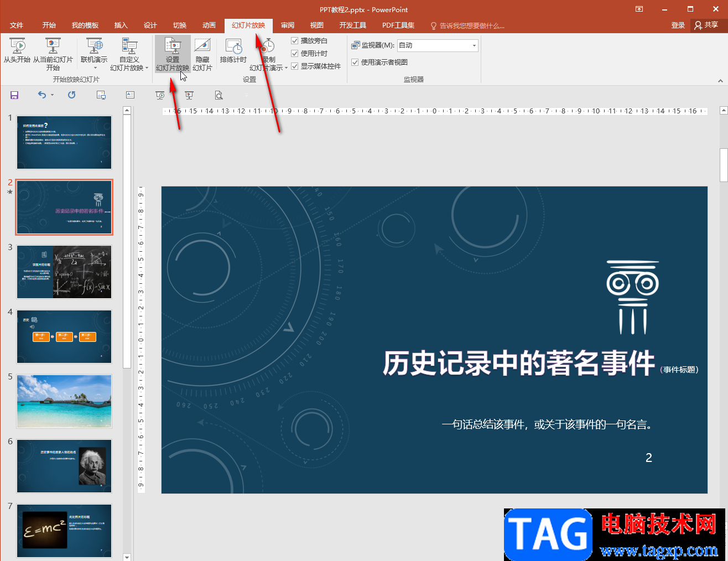This screenshot has height=561, width=728.
Task: Click the redo/repeat arrow icon
Action: click(x=71, y=95)
